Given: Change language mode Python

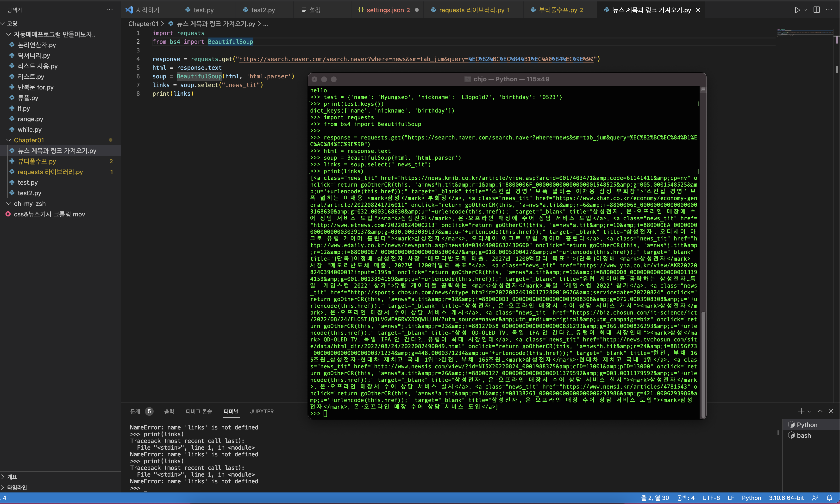Looking at the screenshot, I should pos(751,498).
